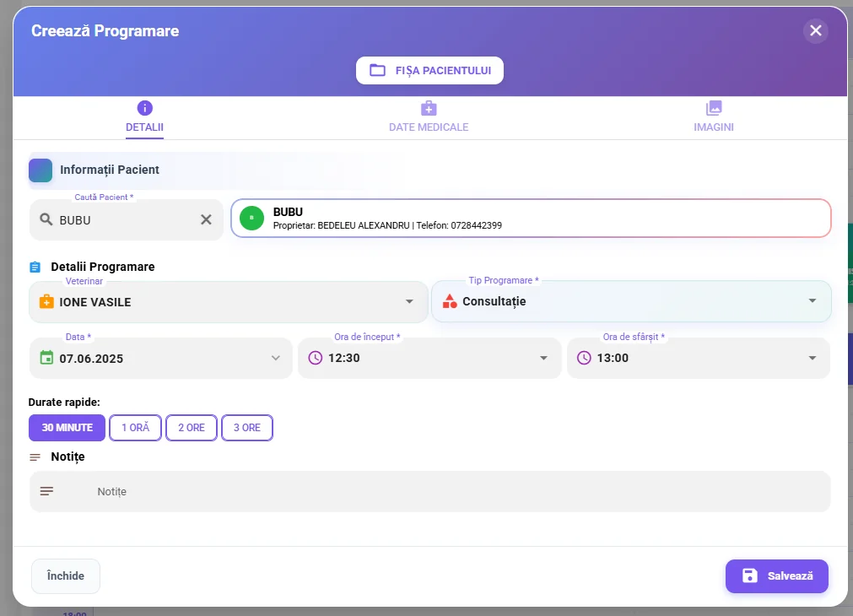853x616 pixels.
Task: Click the avatar icon beside Informații Pacient
Action: [x=40, y=170]
